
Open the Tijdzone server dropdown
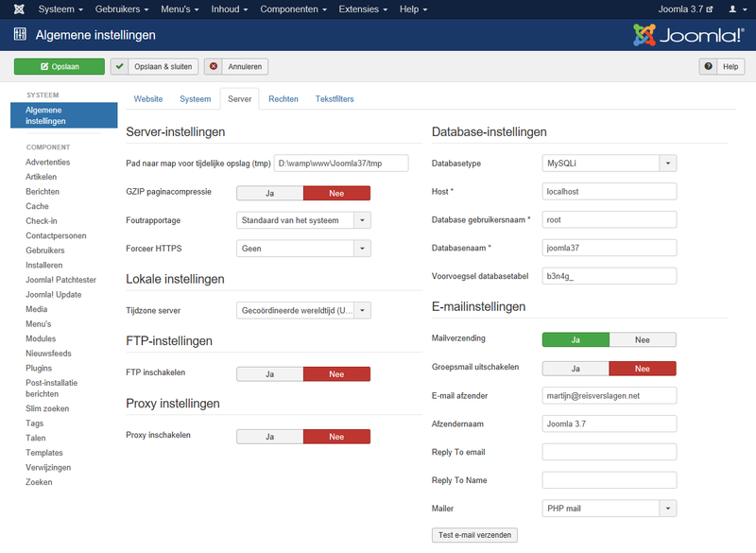303,310
